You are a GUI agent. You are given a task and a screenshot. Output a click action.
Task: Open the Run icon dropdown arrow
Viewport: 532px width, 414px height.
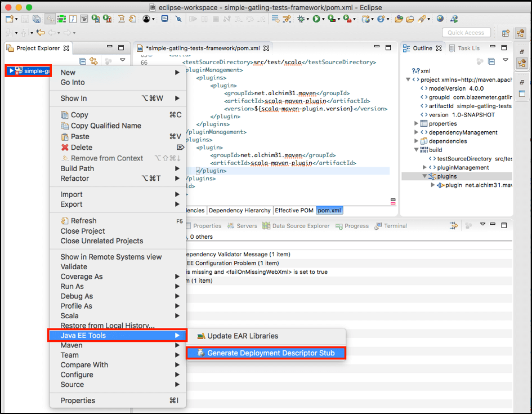tap(323, 19)
